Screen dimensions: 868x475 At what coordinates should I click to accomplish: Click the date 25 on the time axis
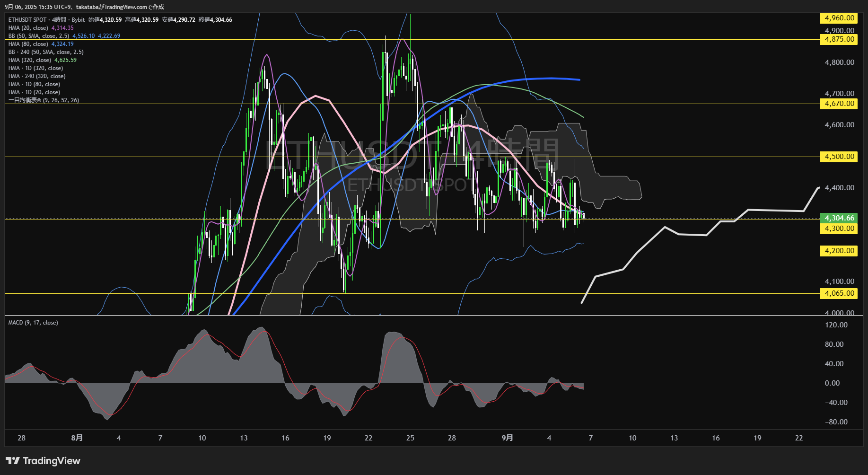[x=410, y=438]
